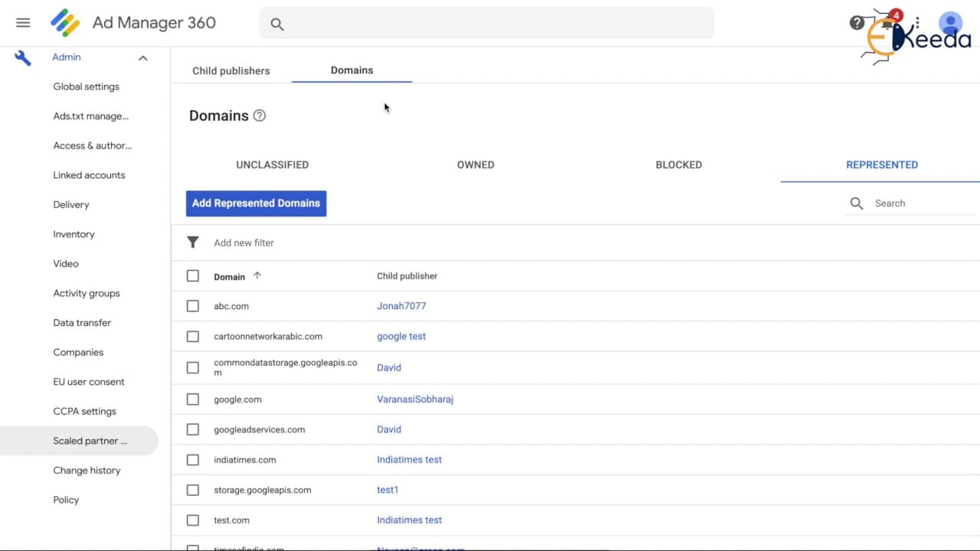Screen dimensions: 980x551
Task: Click the search magnifier in top bar
Action: point(277,24)
